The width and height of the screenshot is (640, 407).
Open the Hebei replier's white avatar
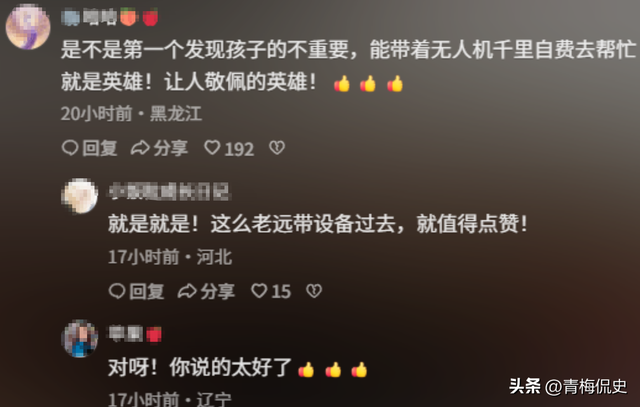click(x=80, y=196)
